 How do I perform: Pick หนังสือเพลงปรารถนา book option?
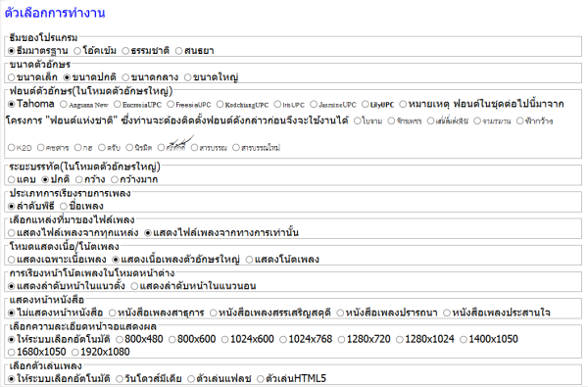click(x=340, y=313)
